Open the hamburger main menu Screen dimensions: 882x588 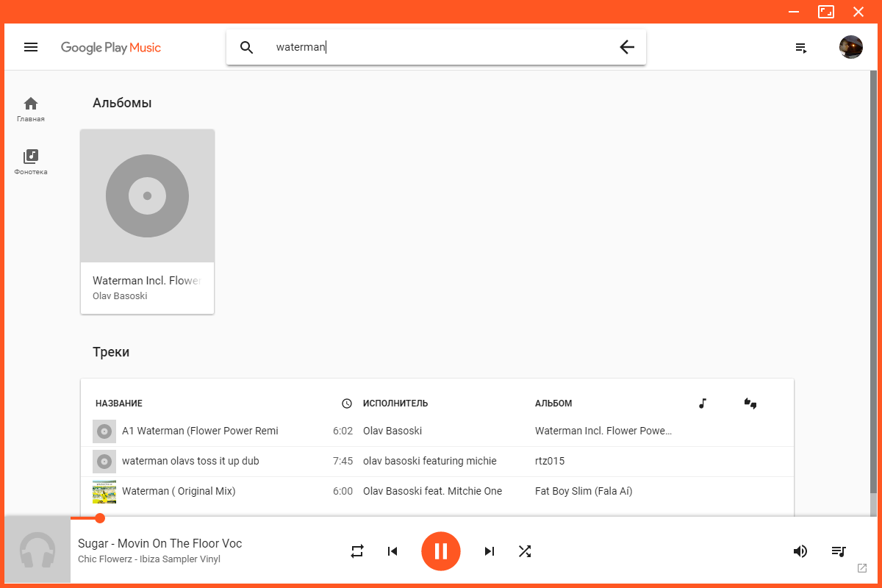(31, 47)
